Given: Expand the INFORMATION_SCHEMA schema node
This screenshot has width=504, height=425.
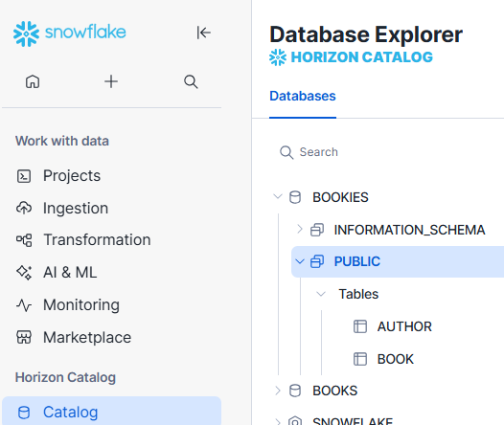Looking at the screenshot, I should (300, 229).
